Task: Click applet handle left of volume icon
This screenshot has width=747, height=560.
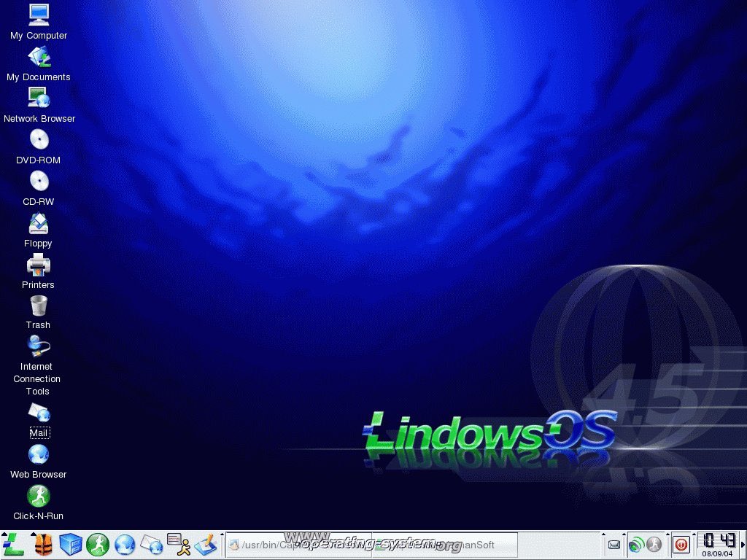Action: pos(624,545)
